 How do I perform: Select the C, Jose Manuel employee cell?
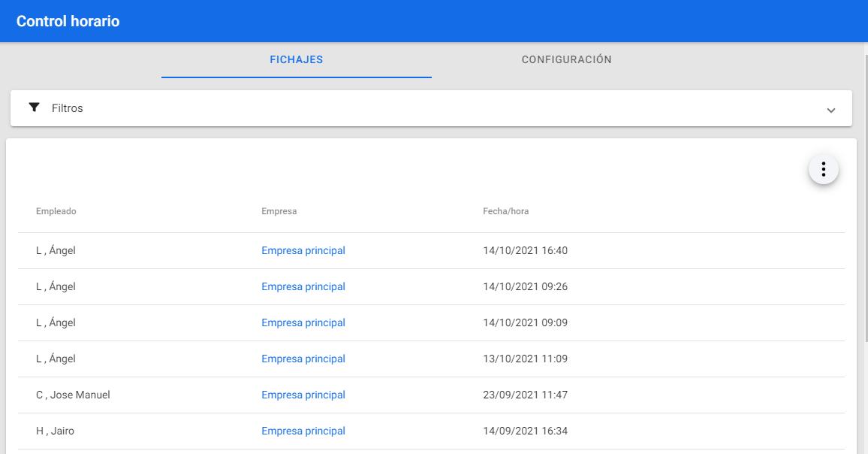tap(73, 395)
